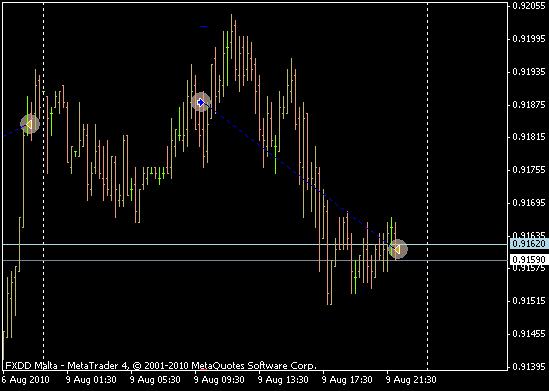Click the 9 Aug 21:30 time label
549x391 pixels.
(411, 380)
